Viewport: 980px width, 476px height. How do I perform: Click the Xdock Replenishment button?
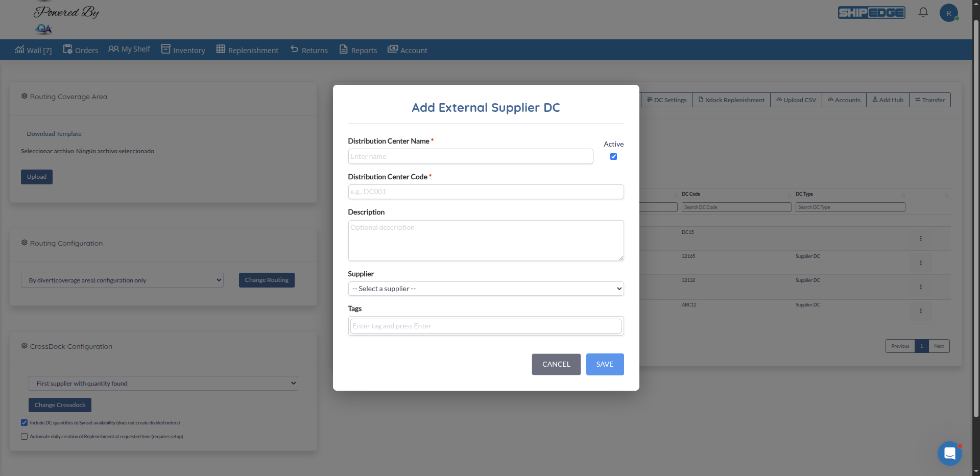[731, 100]
